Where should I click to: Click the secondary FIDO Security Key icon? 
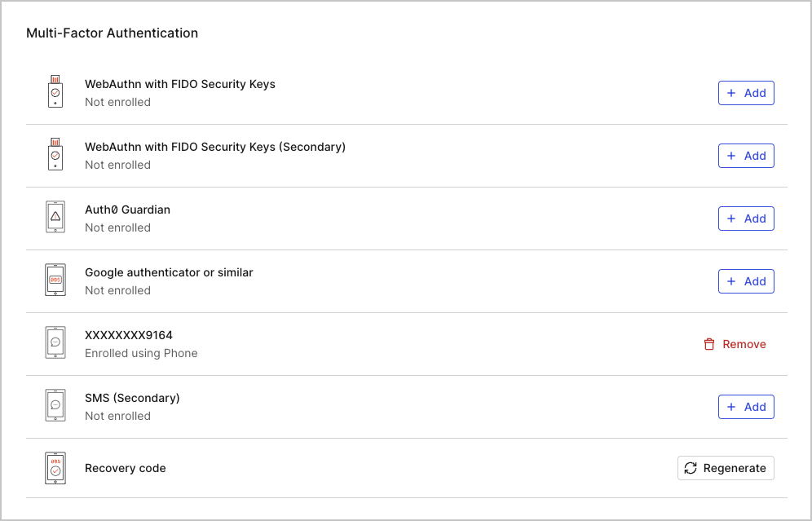[x=55, y=155]
